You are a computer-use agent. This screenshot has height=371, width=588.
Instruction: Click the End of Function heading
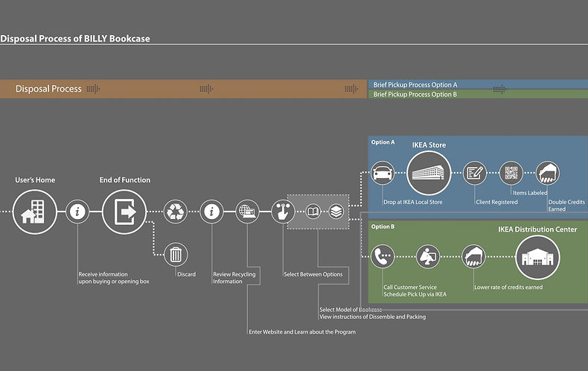125,180
